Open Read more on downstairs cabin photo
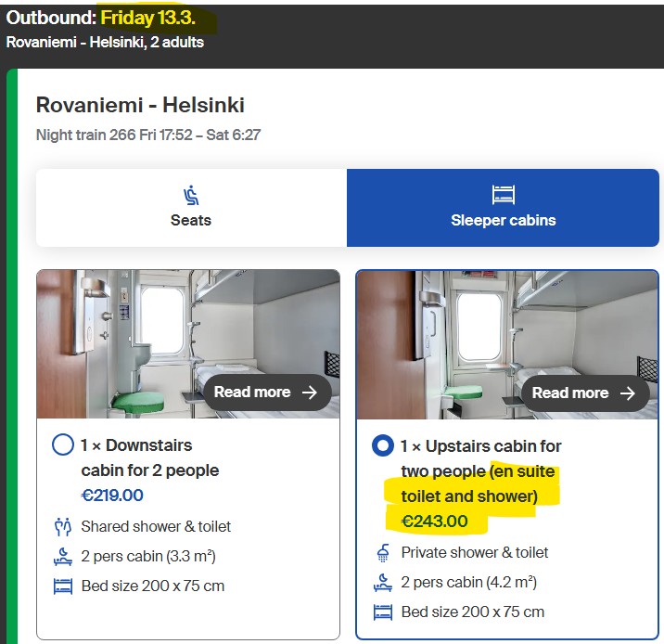Image resolution: width=664 pixels, height=644 pixels. pos(266,393)
